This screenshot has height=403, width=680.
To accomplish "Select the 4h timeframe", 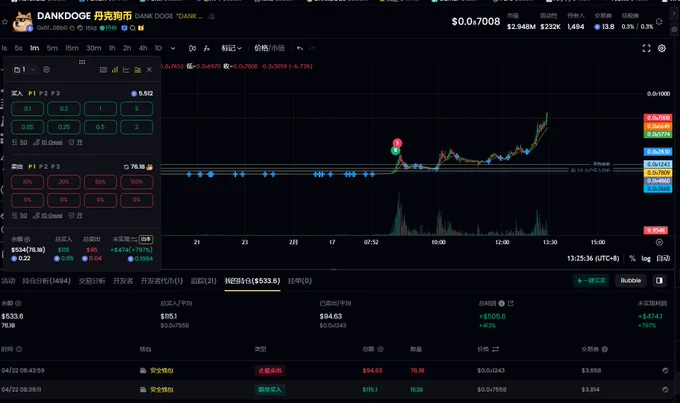I will coord(143,48).
